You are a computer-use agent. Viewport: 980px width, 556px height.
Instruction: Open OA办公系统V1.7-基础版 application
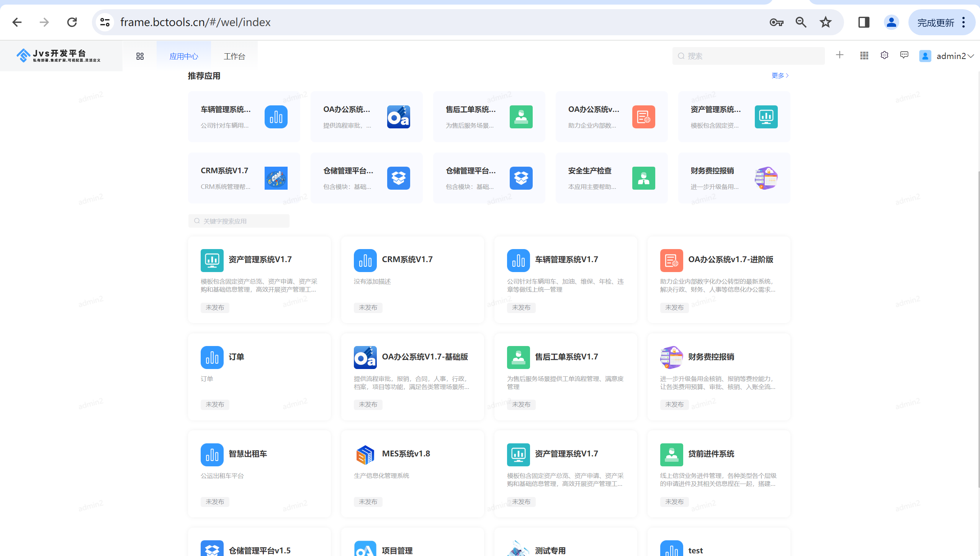[x=412, y=377]
